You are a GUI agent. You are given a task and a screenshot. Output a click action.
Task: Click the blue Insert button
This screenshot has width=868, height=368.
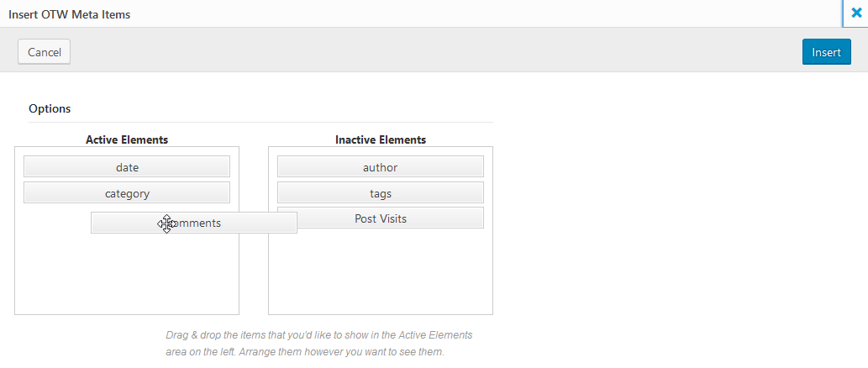tap(826, 52)
